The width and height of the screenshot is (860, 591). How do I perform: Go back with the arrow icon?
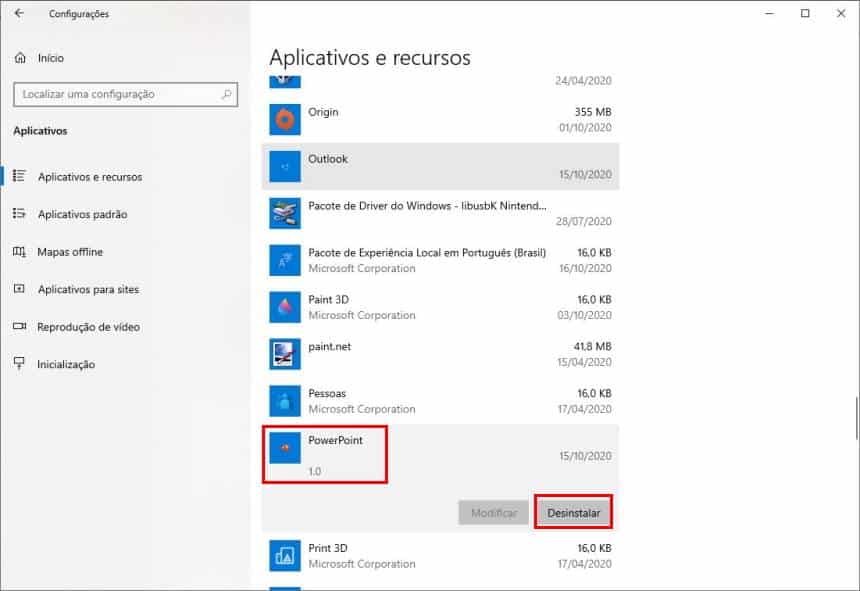[19, 13]
